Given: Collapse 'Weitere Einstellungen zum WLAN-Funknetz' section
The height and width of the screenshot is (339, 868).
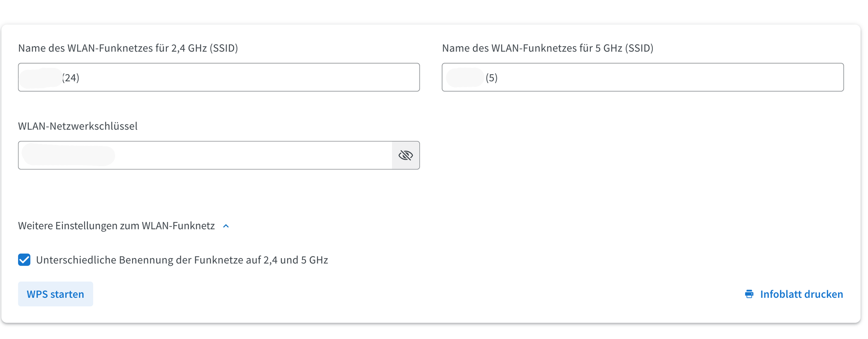Looking at the screenshot, I should pos(116,226).
